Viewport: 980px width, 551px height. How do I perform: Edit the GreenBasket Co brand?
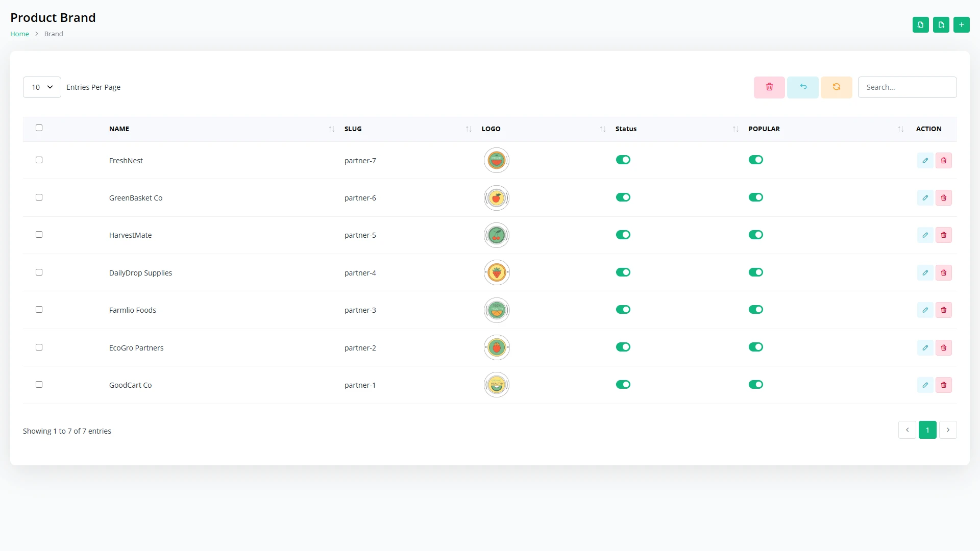925,198
